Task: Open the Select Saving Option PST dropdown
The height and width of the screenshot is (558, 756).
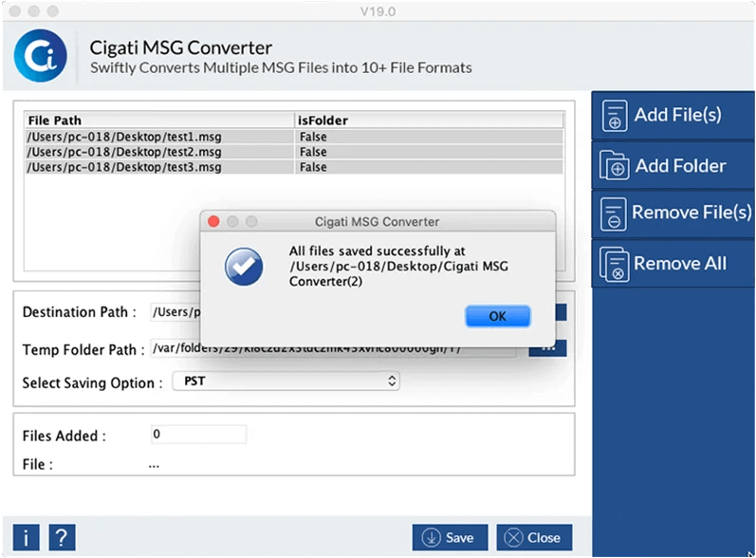Action: coord(286,381)
